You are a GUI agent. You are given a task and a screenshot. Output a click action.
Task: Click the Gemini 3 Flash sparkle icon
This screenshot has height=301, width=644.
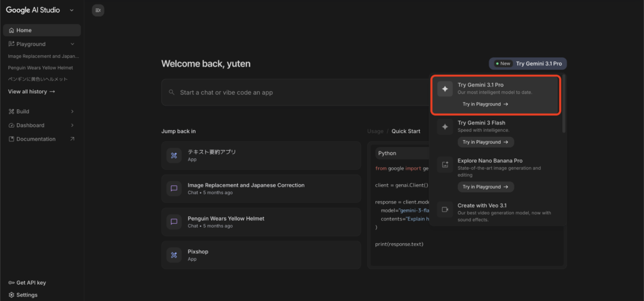[445, 127]
